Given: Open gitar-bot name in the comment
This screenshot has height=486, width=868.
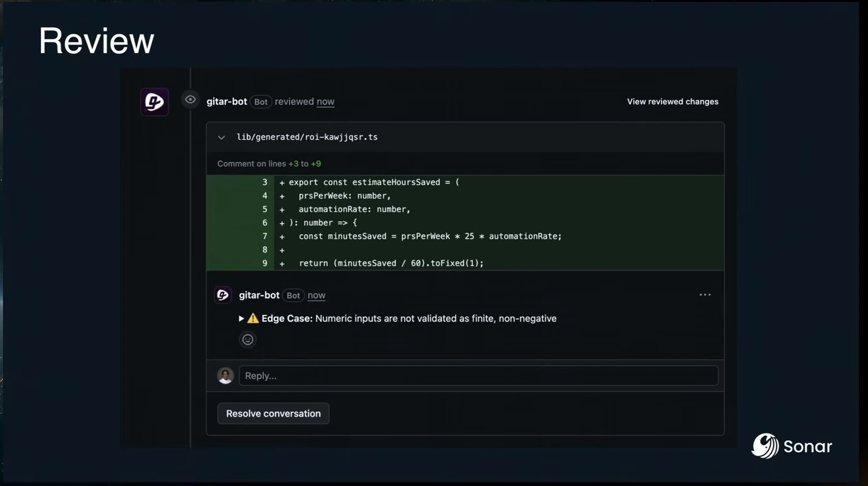Looking at the screenshot, I should (x=259, y=295).
